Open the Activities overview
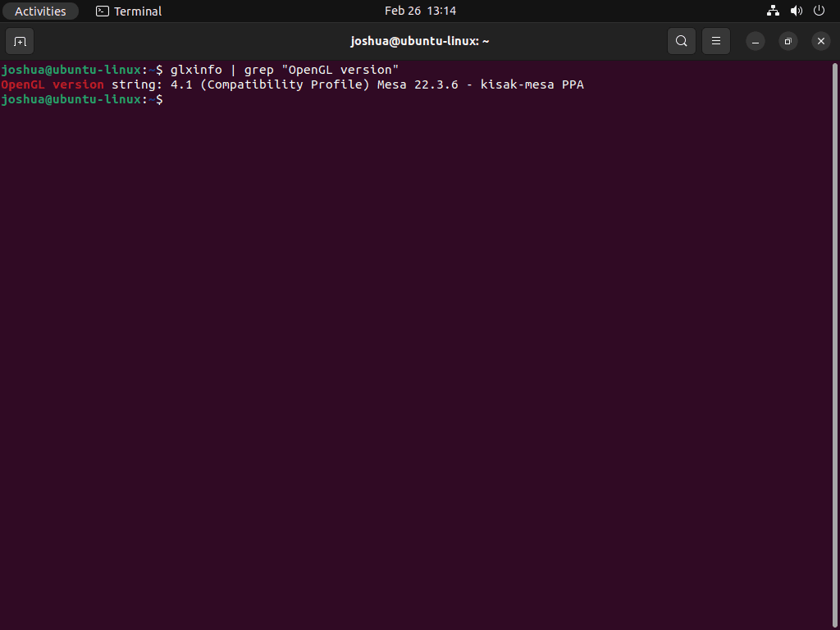840x630 pixels. click(41, 11)
